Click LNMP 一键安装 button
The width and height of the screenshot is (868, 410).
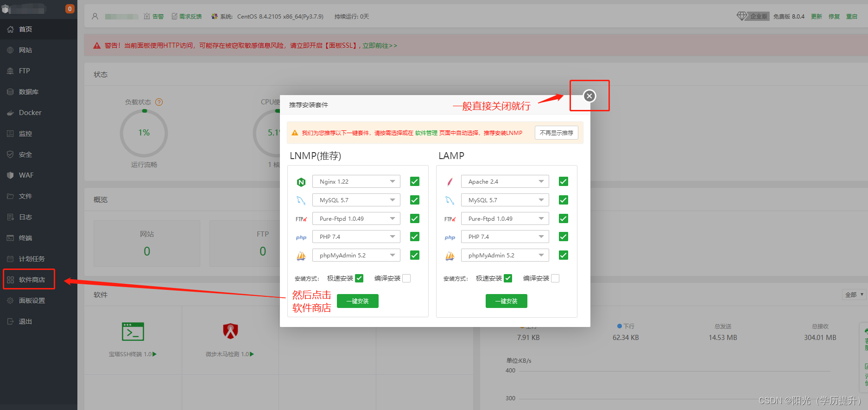[358, 301]
